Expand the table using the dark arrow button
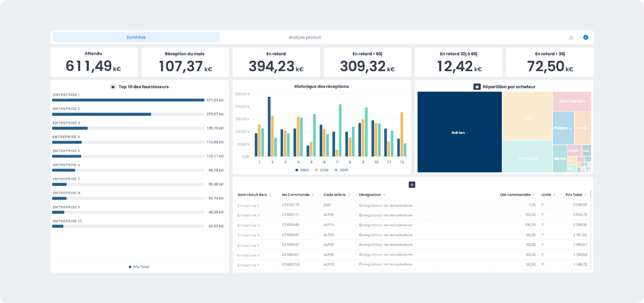This screenshot has width=644, height=303. click(412, 184)
